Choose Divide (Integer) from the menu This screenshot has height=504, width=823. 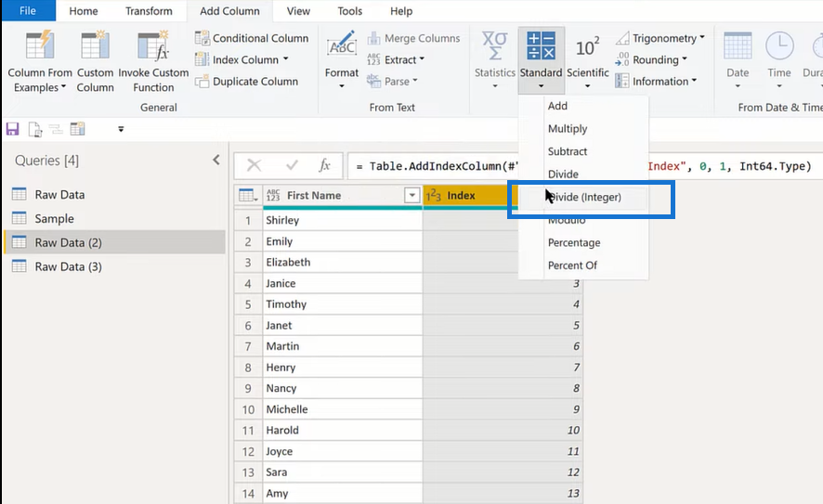point(583,197)
